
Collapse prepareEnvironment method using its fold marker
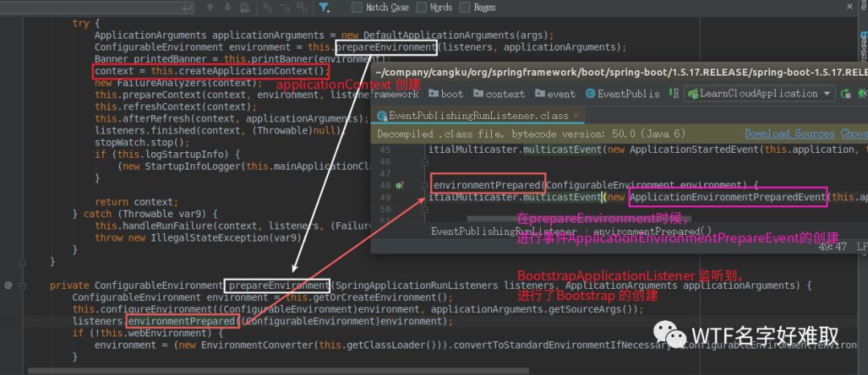pyautogui.click(x=23, y=286)
